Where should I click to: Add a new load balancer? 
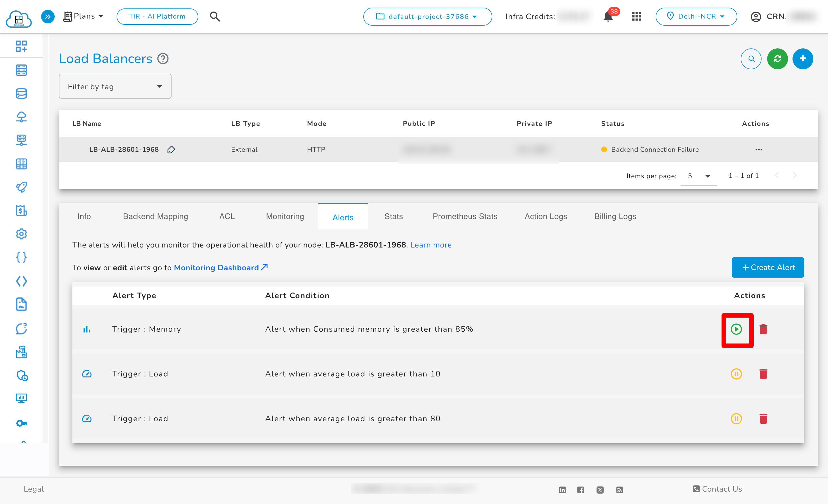pyautogui.click(x=803, y=59)
